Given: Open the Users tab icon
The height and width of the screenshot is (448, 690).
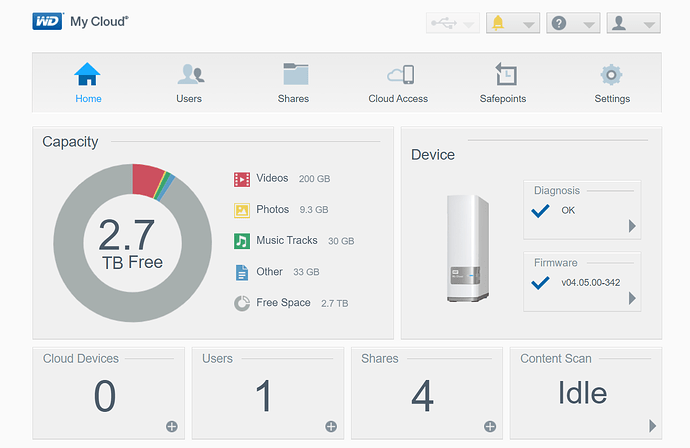Looking at the screenshot, I should tap(191, 74).
